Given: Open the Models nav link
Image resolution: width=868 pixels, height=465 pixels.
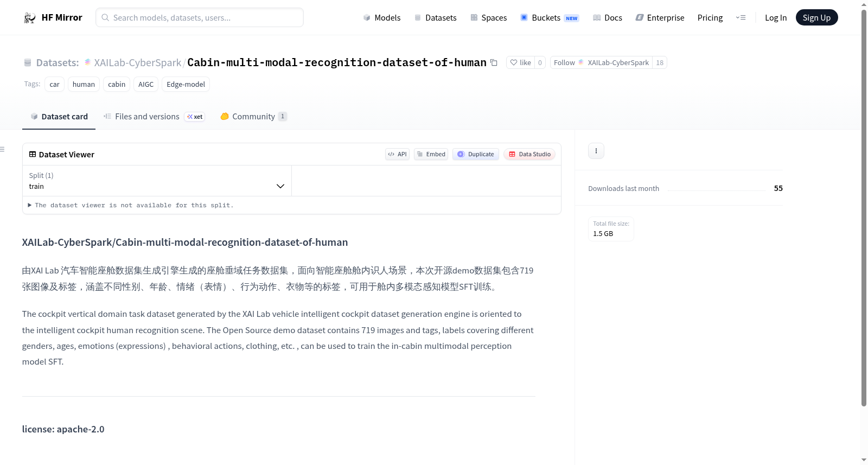Looking at the screenshot, I should (382, 17).
